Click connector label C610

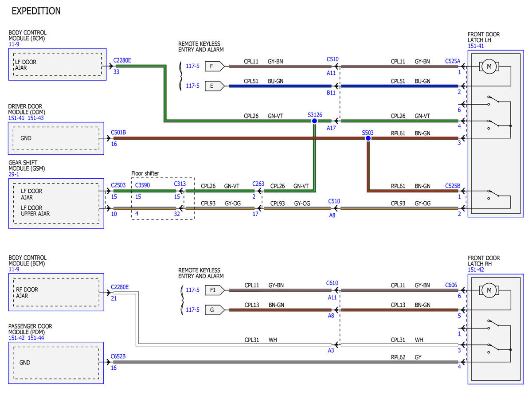[x=332, y=283]
